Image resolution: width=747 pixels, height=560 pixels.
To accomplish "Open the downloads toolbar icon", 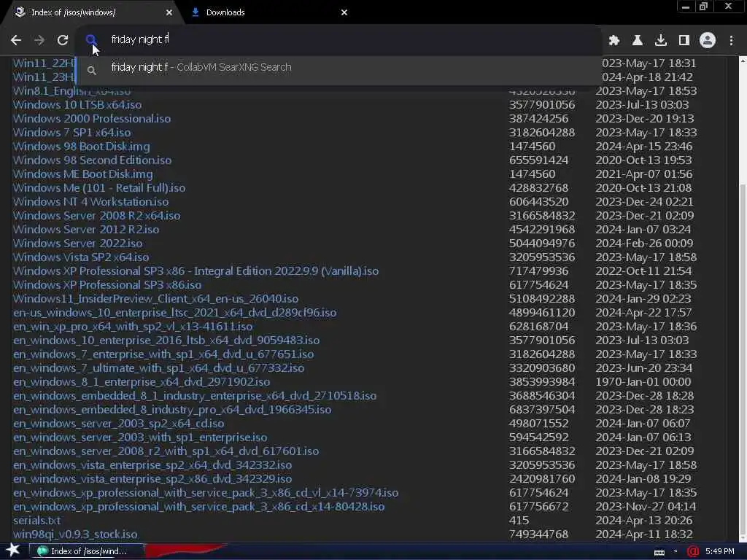I will [661, 41].
